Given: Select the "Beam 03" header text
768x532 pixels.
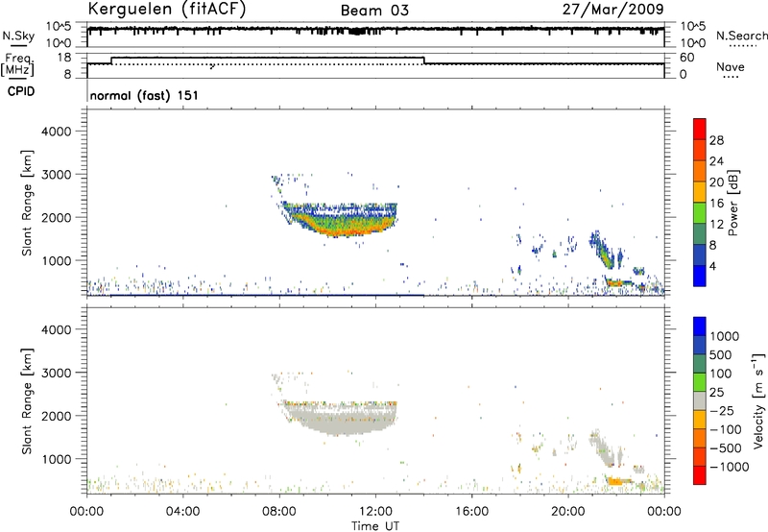Looking at the screenshot, I should tap(374, 11).
